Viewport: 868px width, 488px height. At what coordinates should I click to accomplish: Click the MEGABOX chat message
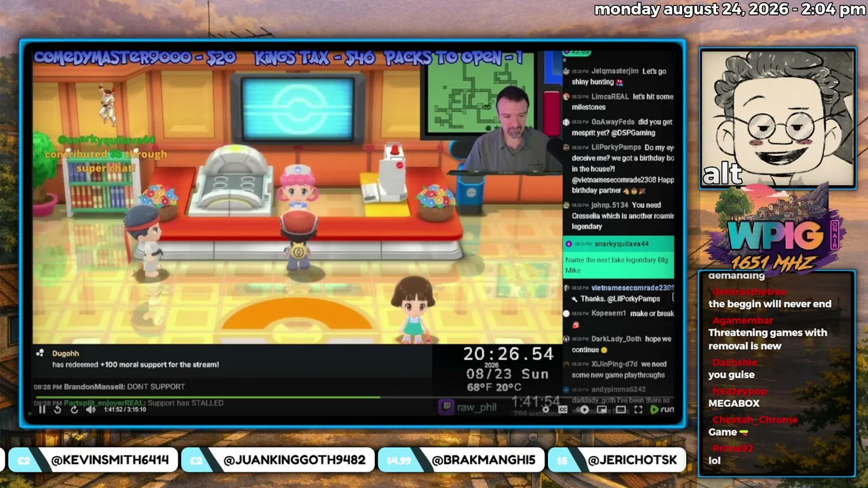pos(734,403)
